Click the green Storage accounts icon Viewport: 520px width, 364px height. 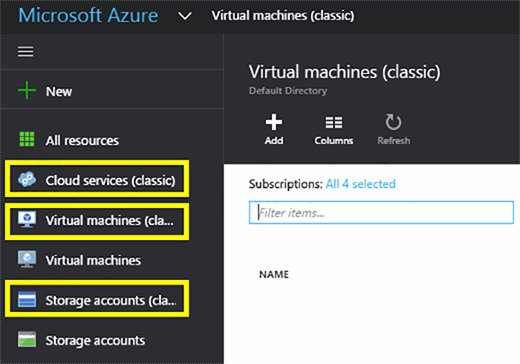(27, 339)
